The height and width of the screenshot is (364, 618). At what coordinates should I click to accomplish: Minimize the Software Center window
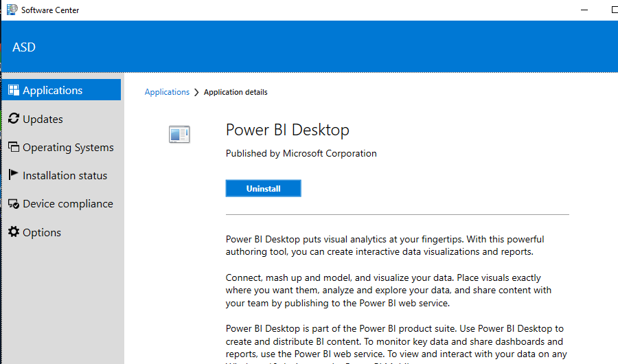584,10
